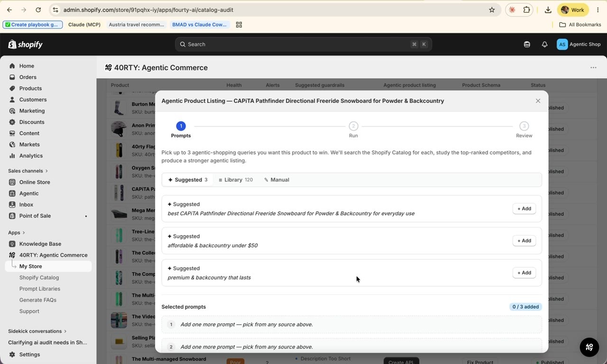Image resolution: width=607 pixels, height=364 pixels.
Task: Open All Bookmarks folder
Action: 580,25
